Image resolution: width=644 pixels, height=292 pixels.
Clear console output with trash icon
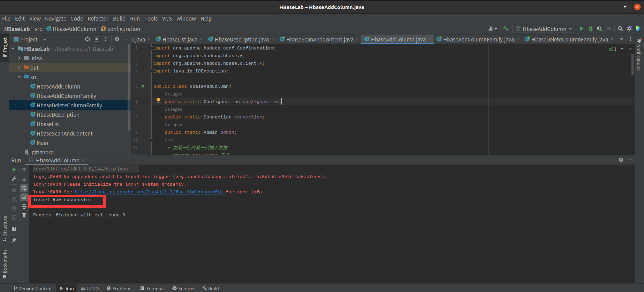24,215
